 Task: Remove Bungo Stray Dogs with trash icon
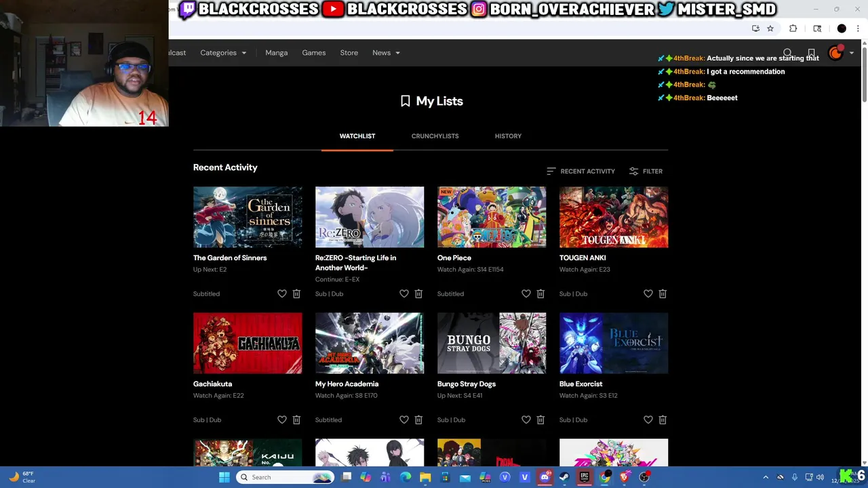pyautogui.click(x=540, y=420)
